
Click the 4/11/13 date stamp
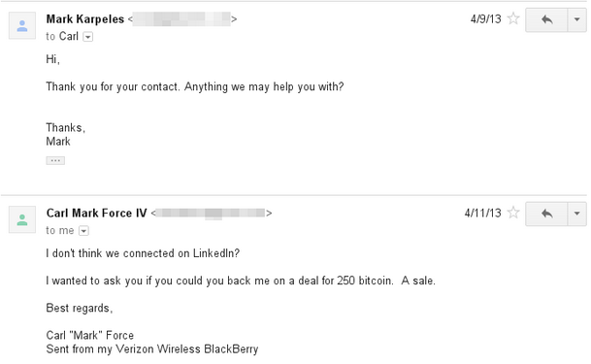click(483, 213)
